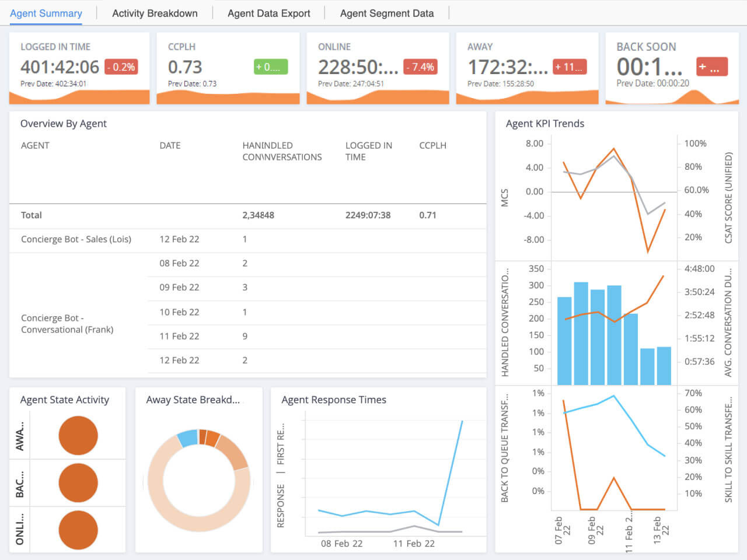Viewport: 747px width, 560px height.
Task: Click the Logged In Time KPI card value
Action: click(x=60, y=67)
